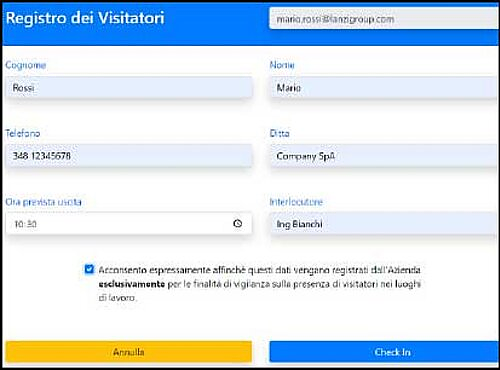Click the Interlocutore field with Ing Bianchi

(x=383, y=224)
